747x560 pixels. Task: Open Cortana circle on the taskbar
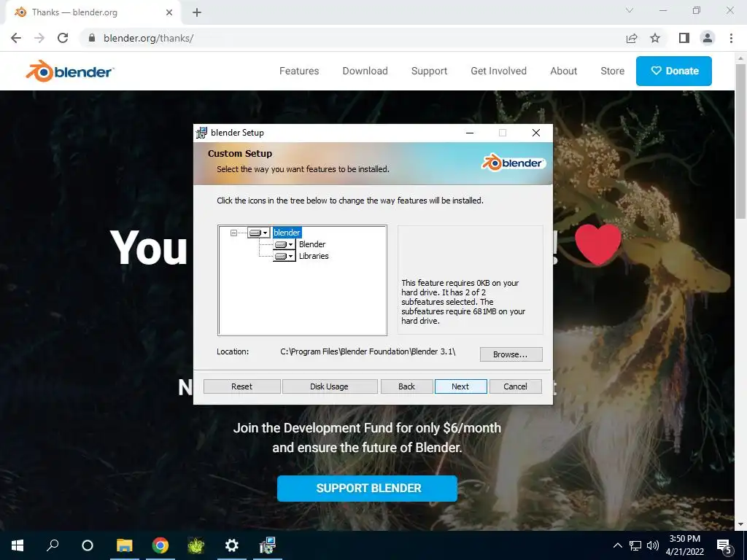pyautogui.click(x=88, y=545)
